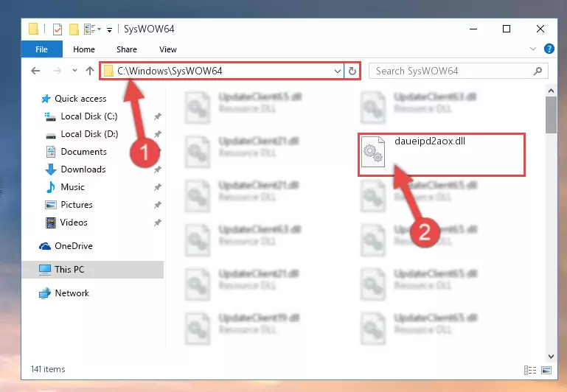
Task: Click pin icon next to Music
Action: tap(157, 187)
